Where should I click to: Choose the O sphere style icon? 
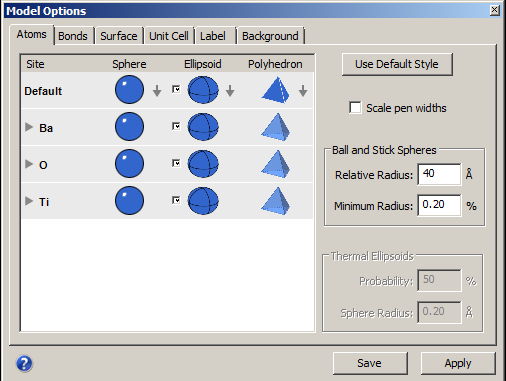129,164
